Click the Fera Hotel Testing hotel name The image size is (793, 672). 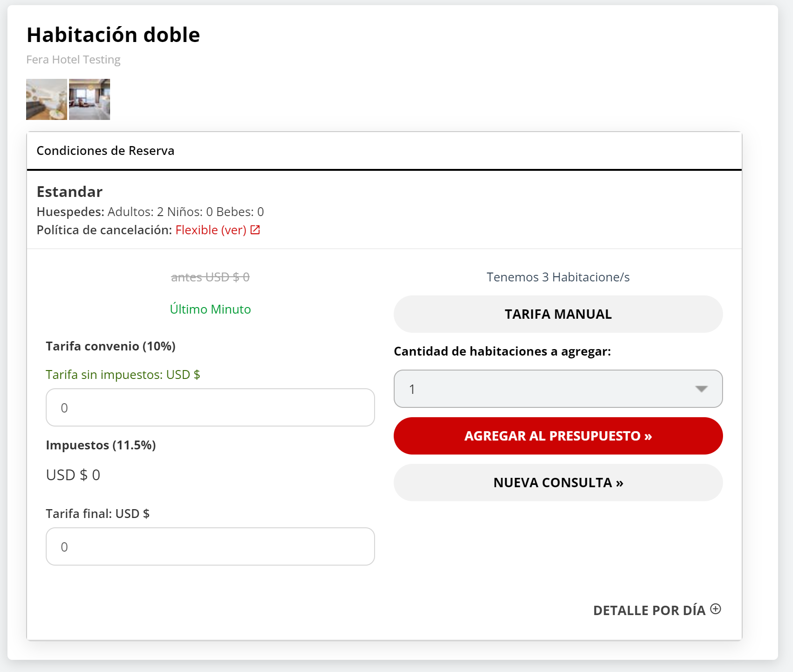pos(73,60)
